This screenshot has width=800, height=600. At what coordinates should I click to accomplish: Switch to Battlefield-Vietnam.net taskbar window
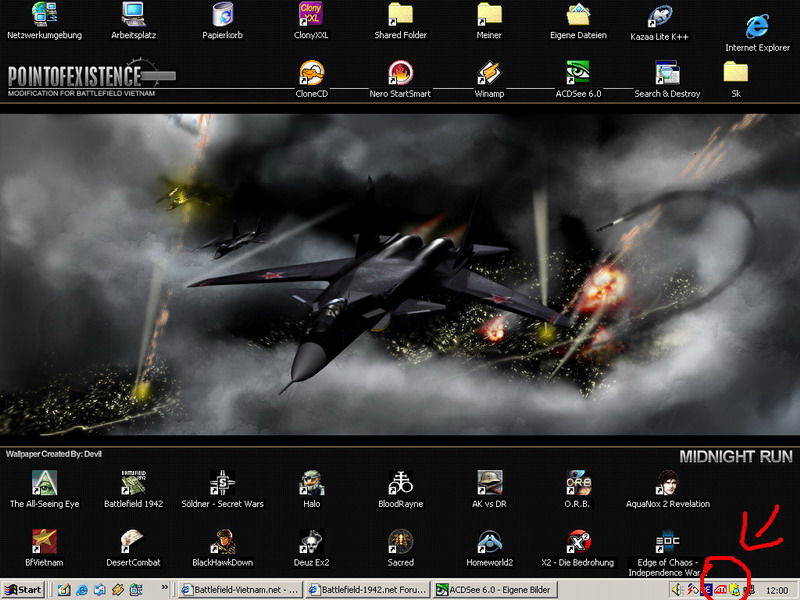[x=240, y=590]
